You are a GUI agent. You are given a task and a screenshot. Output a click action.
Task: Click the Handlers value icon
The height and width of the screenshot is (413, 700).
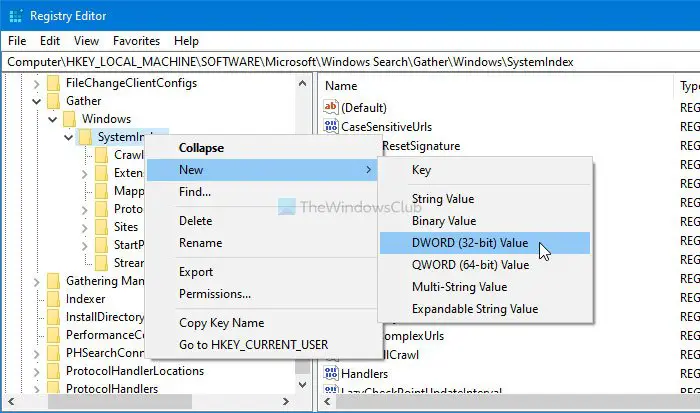[331, 373]
